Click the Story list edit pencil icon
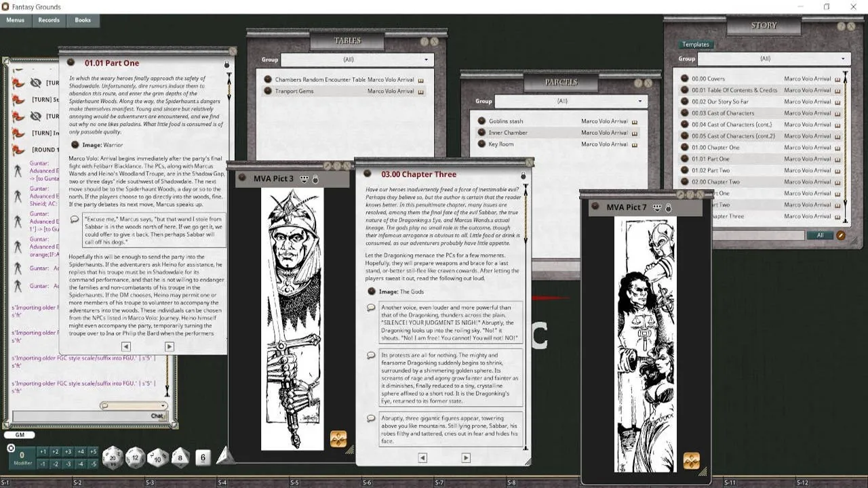 click(841, 235)
